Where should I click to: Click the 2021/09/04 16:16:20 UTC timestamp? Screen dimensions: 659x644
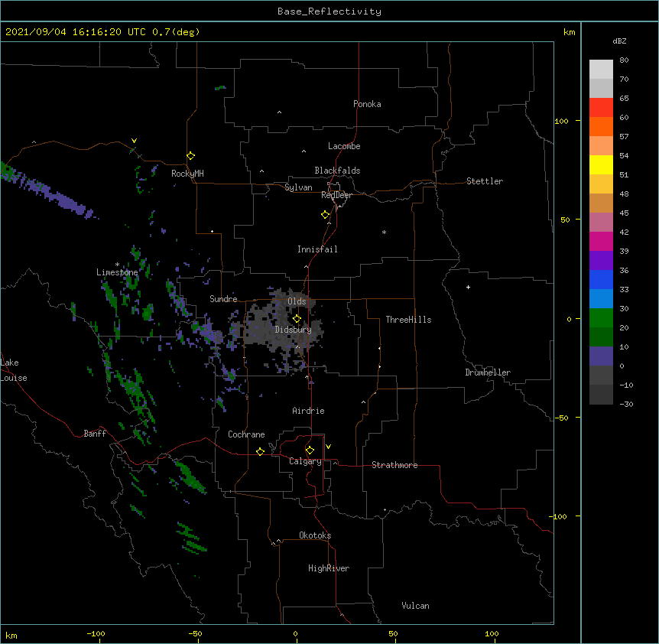[x=76, y=32]
